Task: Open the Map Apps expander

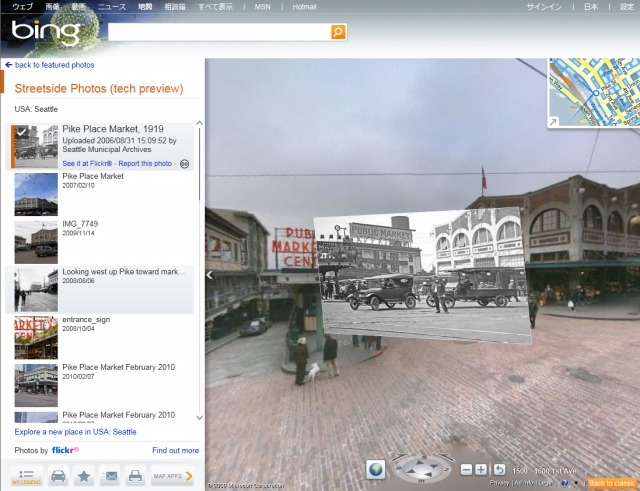Action: (172, 476)
